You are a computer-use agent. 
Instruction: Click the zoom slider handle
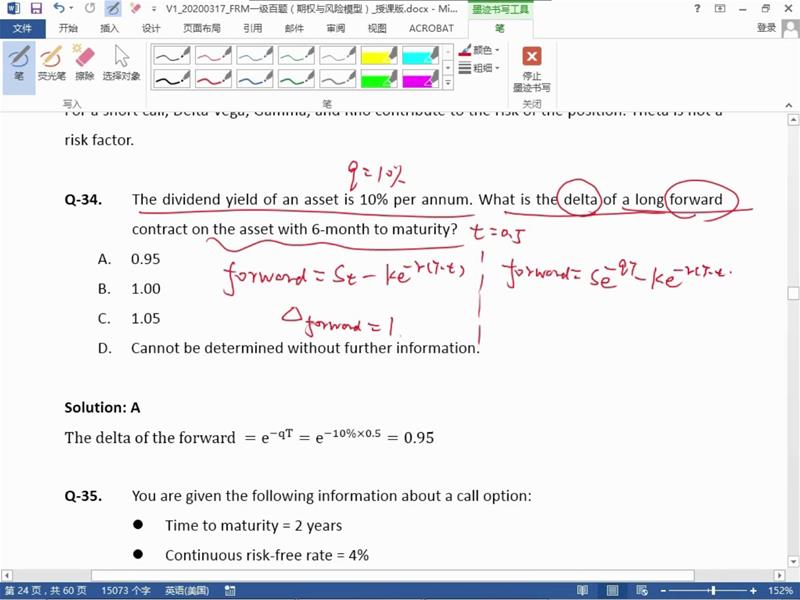[x=713, y=591]
